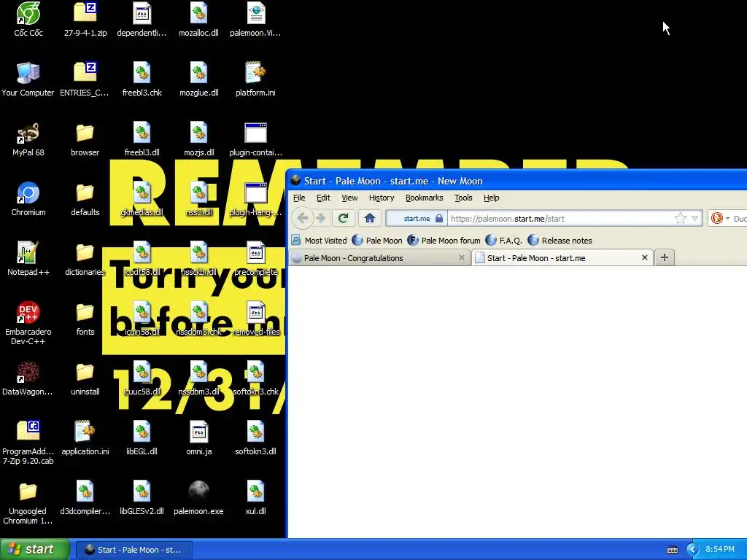Open the Help menu
The width and height of the screenshot is (747, 560).
pos(491,198)
